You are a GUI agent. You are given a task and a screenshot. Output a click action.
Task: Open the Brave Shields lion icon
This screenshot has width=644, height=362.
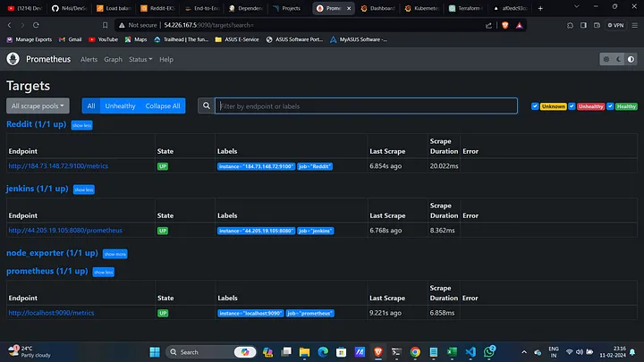click(x=505, y=25)
